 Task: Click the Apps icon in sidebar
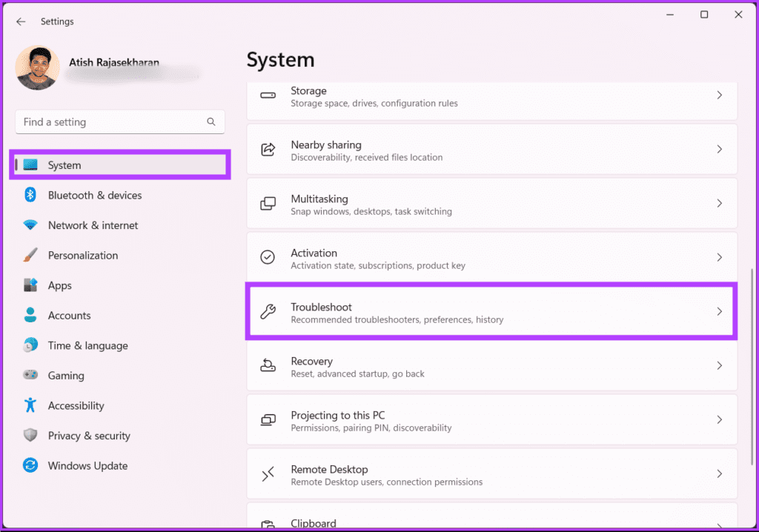(30, 285)
